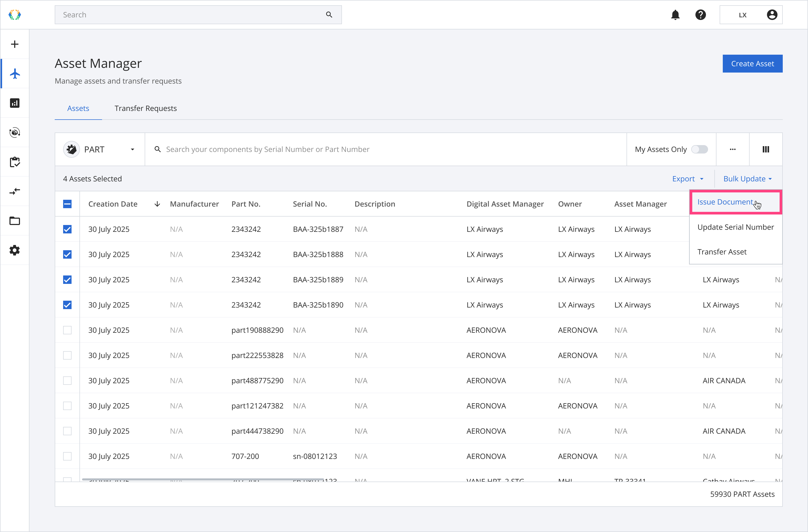This screenshot has height=532, width=808.
Task: Select Issue Document from Bulk Update menu
Action: tap(736, 202)
